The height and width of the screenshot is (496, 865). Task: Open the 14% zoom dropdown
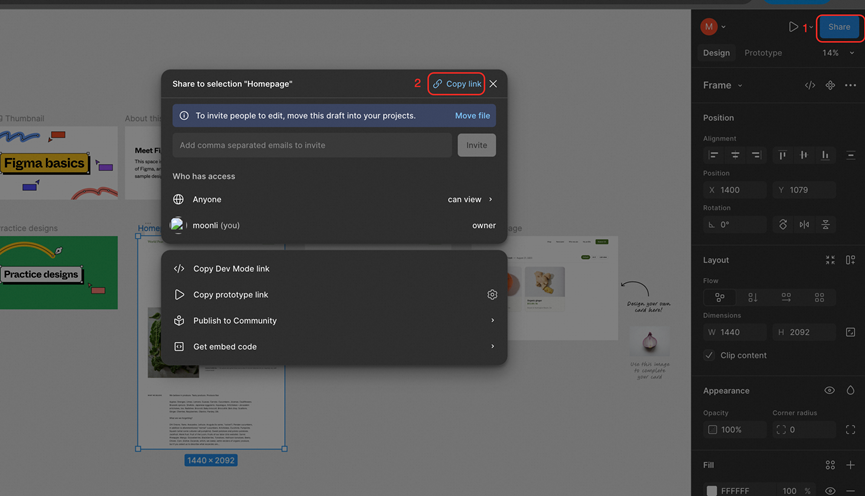coord(838,53)
